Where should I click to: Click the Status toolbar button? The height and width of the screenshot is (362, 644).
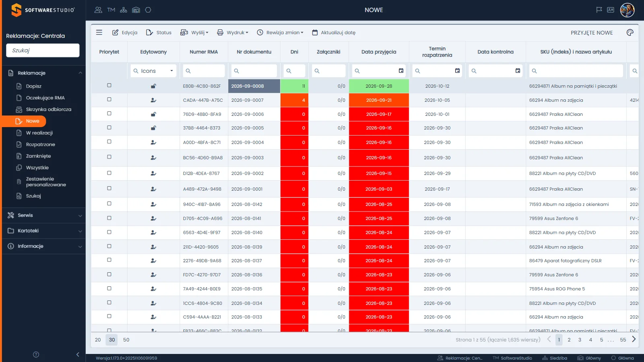pos(159,33)
